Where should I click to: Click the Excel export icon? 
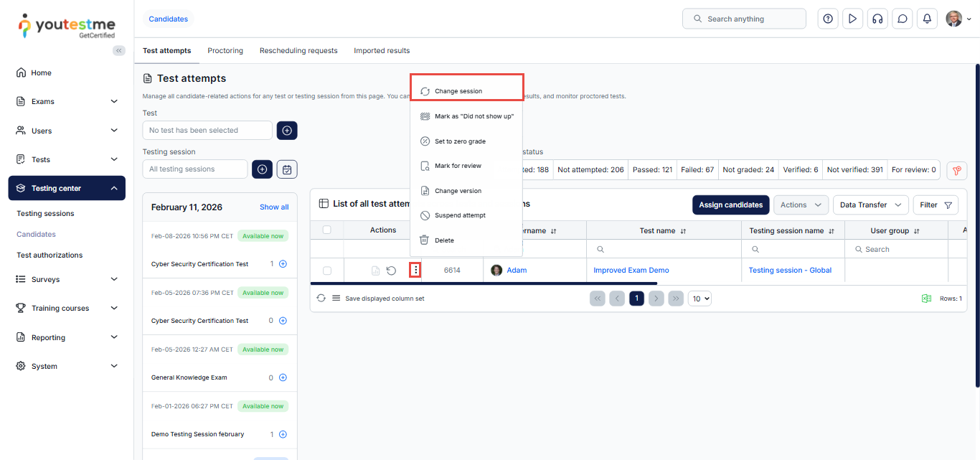coord(926,299)
